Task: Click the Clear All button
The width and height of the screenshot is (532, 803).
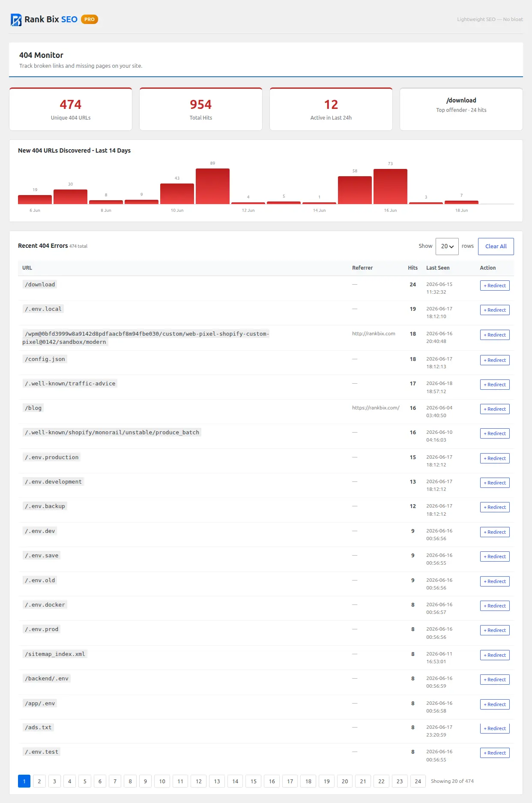Action: (496, 247)
